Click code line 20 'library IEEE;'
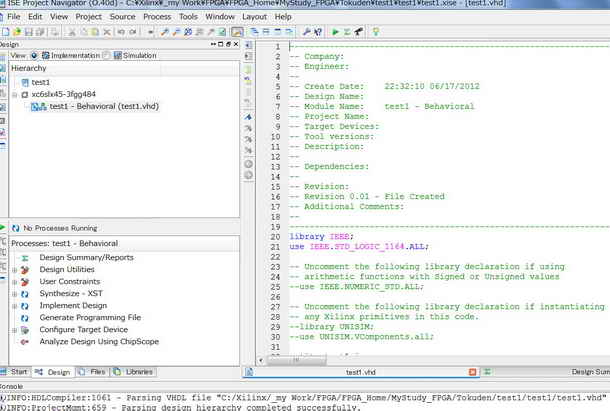This screenshot has height=411, width=610. coord(321,237)
